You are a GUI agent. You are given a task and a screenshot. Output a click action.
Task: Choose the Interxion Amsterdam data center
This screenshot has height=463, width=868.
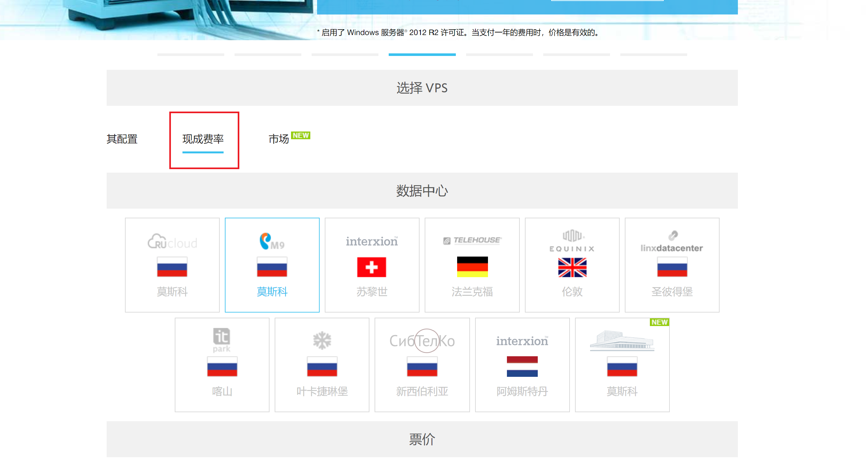(x=522, y=365)
